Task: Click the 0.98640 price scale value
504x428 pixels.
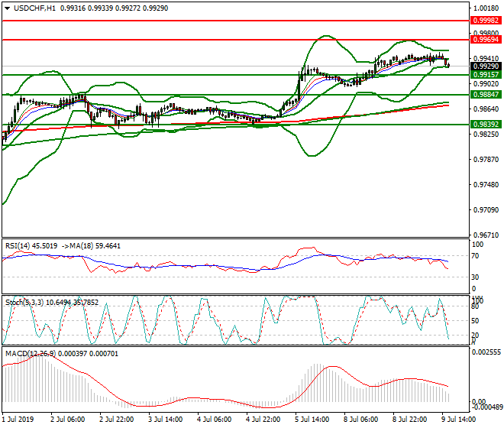Action: 486,109
